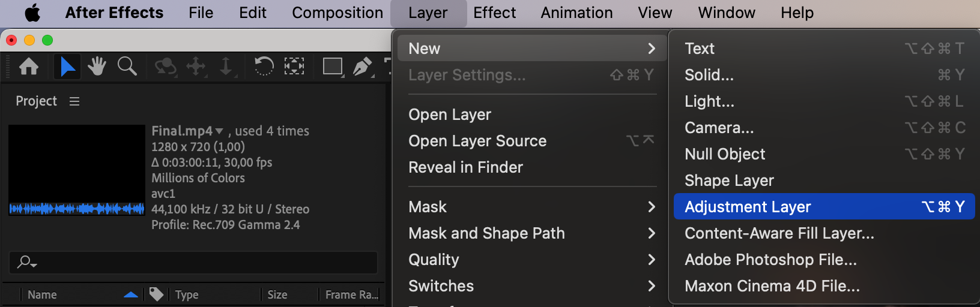Click the Type column header
980x307 pixels.
[x=187, y=294]
